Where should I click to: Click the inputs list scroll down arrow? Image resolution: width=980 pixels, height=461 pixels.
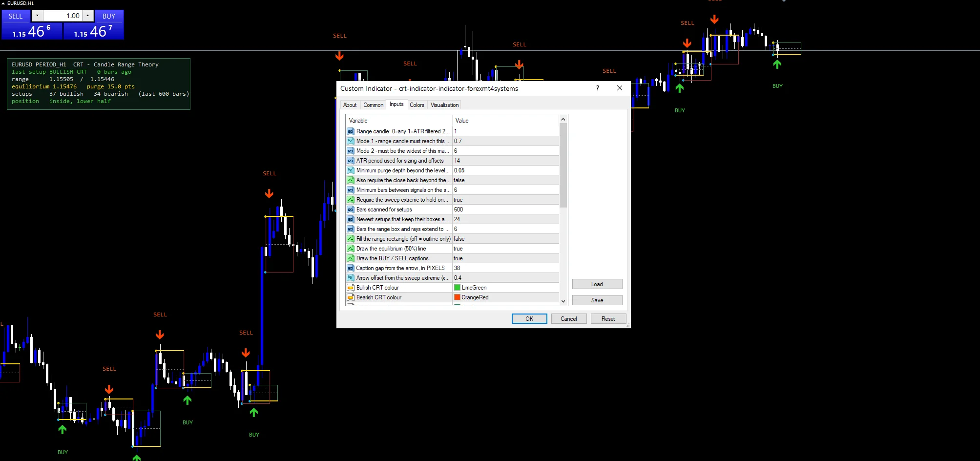(563, 301)
